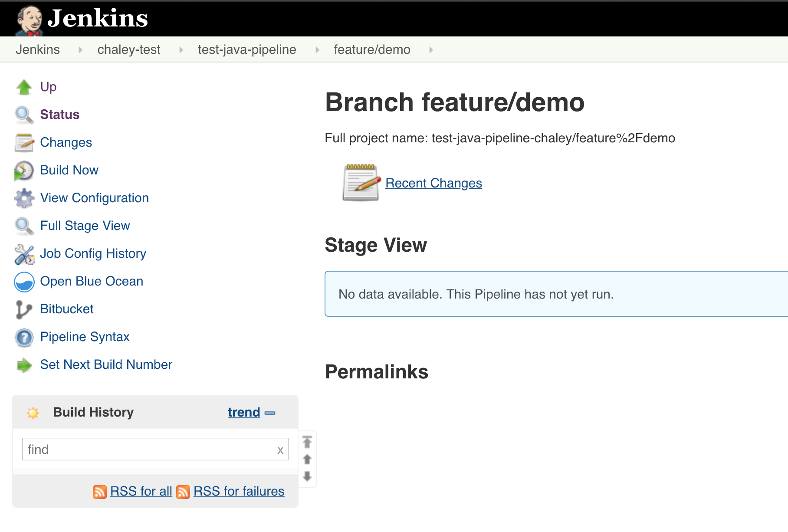
Task: Click the Open Blue Ocean circle icon
Action: pos(24,282)
